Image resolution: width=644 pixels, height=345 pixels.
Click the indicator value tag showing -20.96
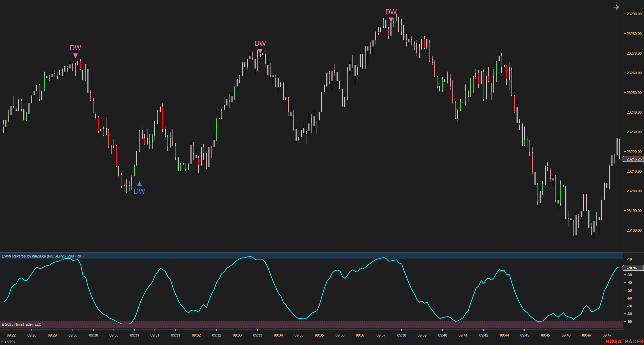click(x=632, y=268)
